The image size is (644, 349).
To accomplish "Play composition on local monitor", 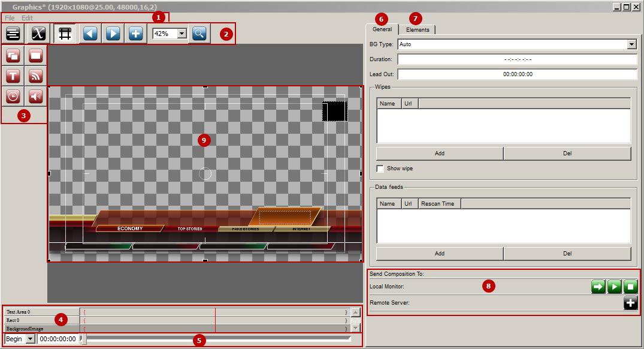I will (615, 286).
